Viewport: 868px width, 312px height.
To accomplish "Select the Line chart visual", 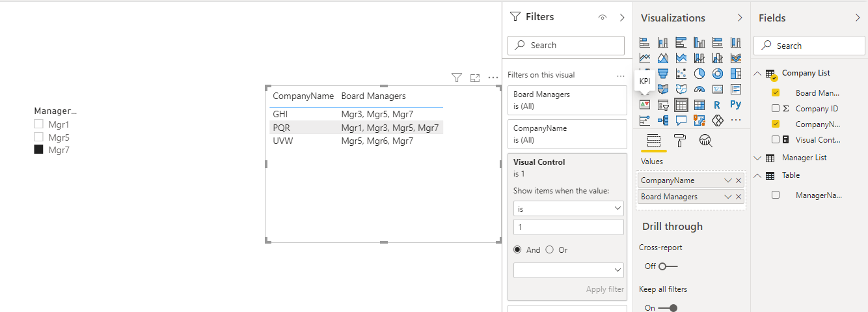I will pyautogui.click(x=645, y=58).
